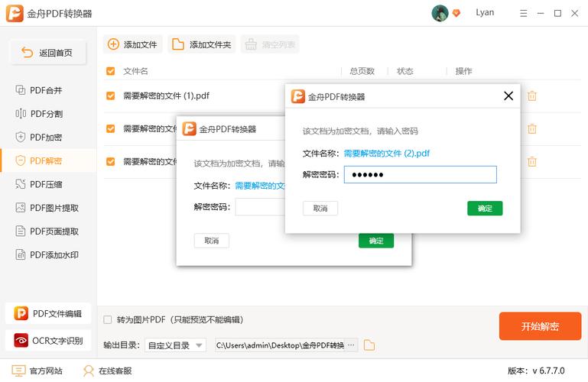
Task: Click the password field in back dialog
Action: [260, 207]
